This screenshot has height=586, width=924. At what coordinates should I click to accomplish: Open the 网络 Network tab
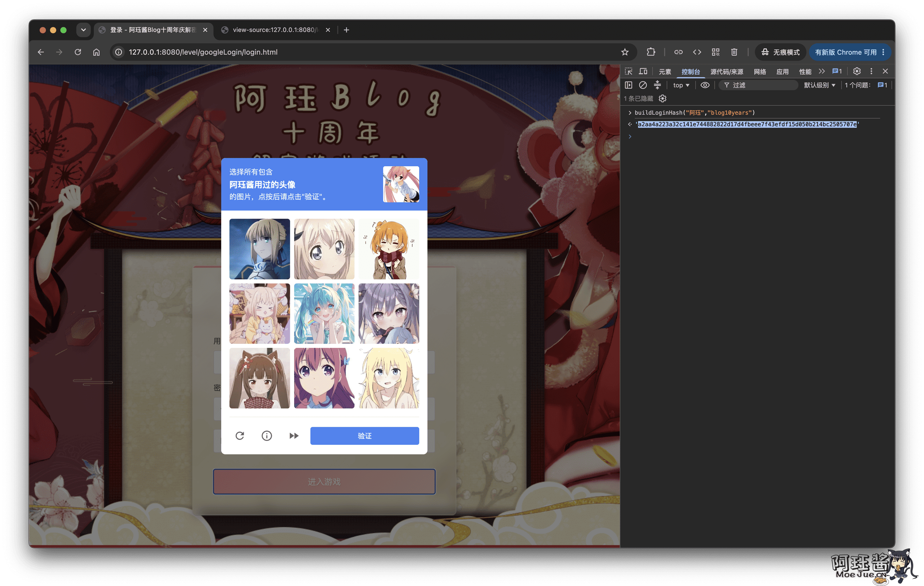[760, 72]
